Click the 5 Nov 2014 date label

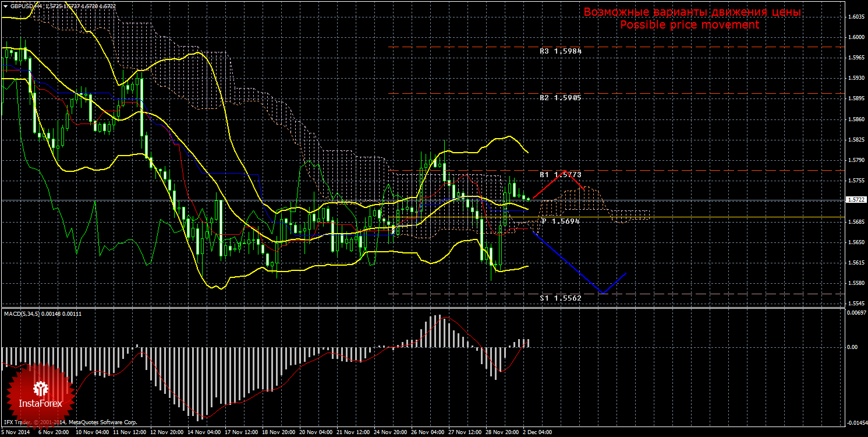(16, 433)
